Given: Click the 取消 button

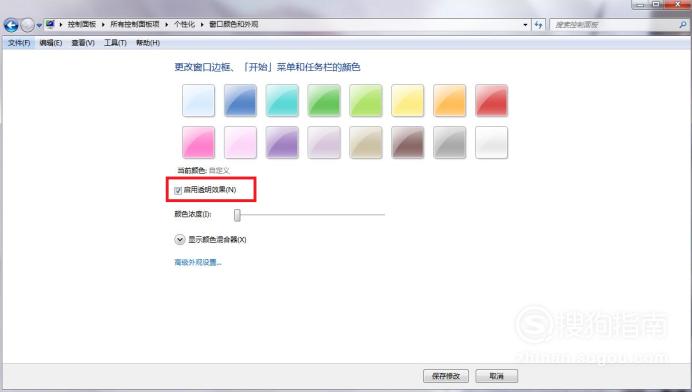Looking at the screenshot, I should point(496,376).
